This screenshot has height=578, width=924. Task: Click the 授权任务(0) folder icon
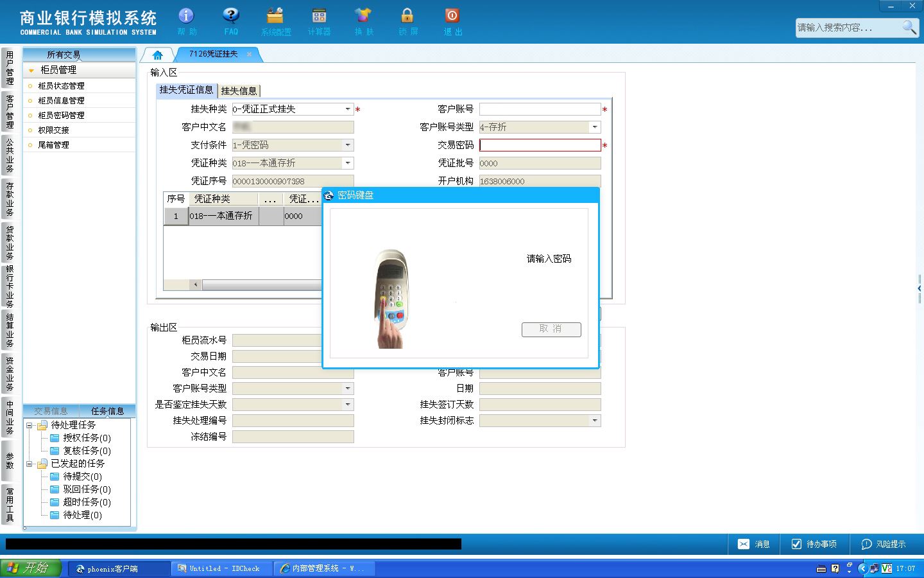pyautogui.click(x=55, y=438)
